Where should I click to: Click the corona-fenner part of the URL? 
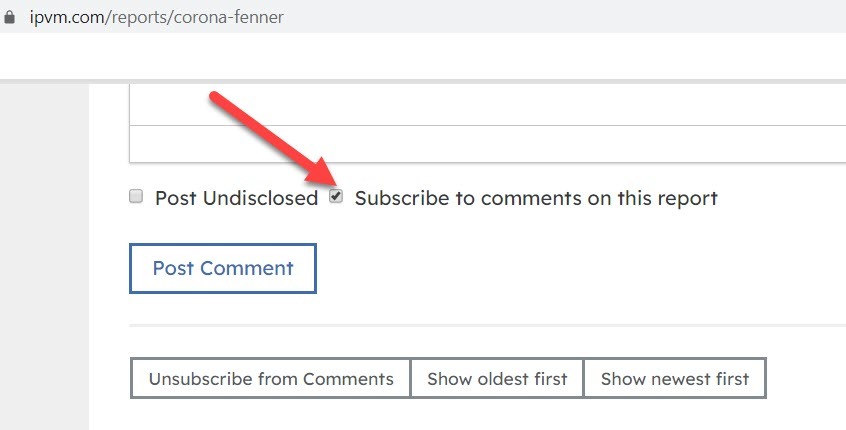pos(237,17)
